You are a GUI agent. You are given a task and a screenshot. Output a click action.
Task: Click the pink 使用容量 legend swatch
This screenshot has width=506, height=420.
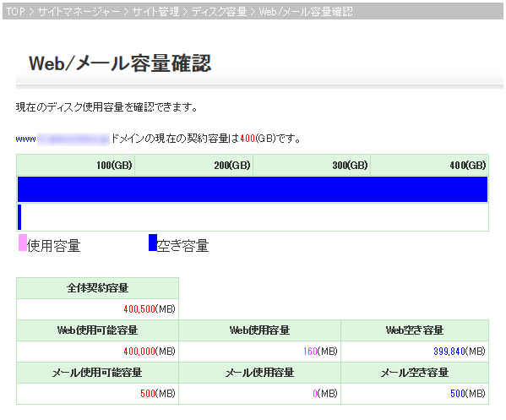(23, 243)
